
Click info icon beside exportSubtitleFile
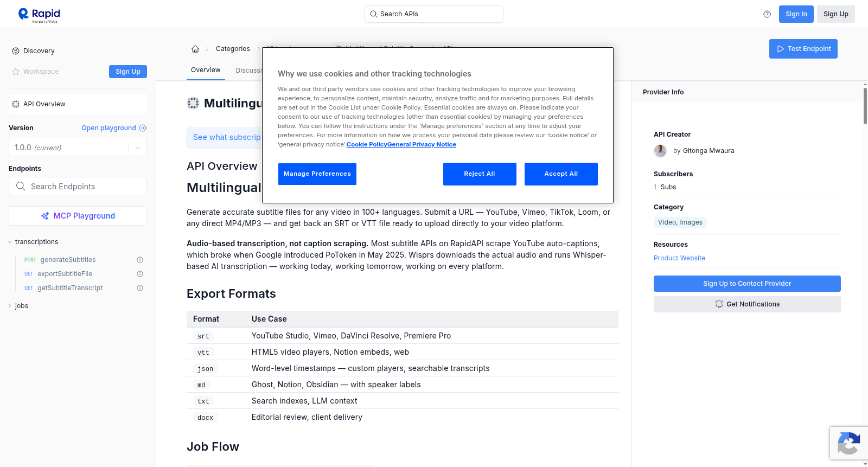(x=140, y=274)
